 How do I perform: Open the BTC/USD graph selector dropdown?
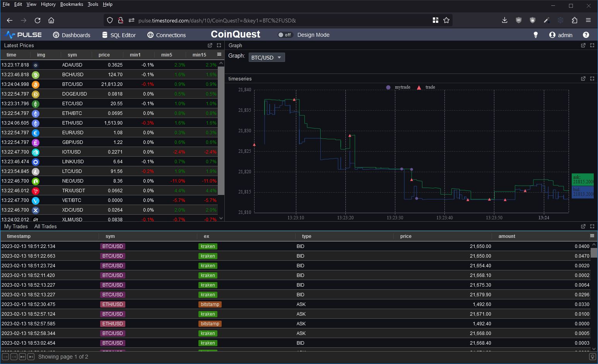coord(267,57)
